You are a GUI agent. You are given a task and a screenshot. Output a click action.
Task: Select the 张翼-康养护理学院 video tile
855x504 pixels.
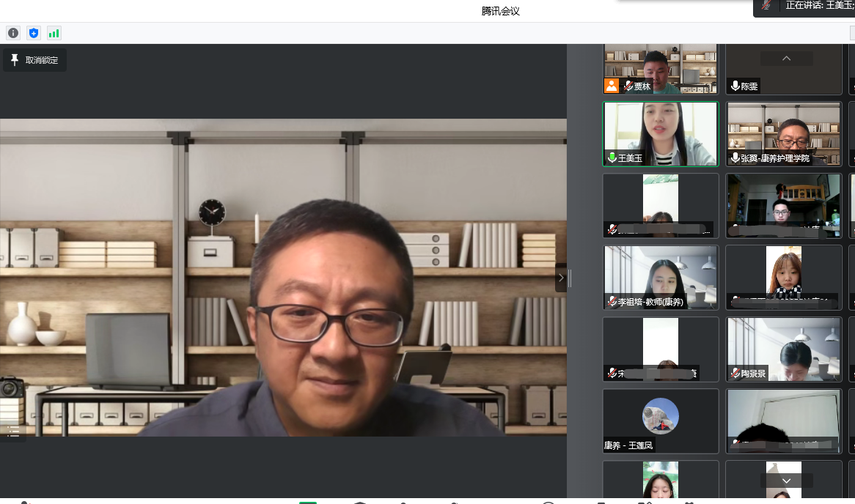click(783, 132)
